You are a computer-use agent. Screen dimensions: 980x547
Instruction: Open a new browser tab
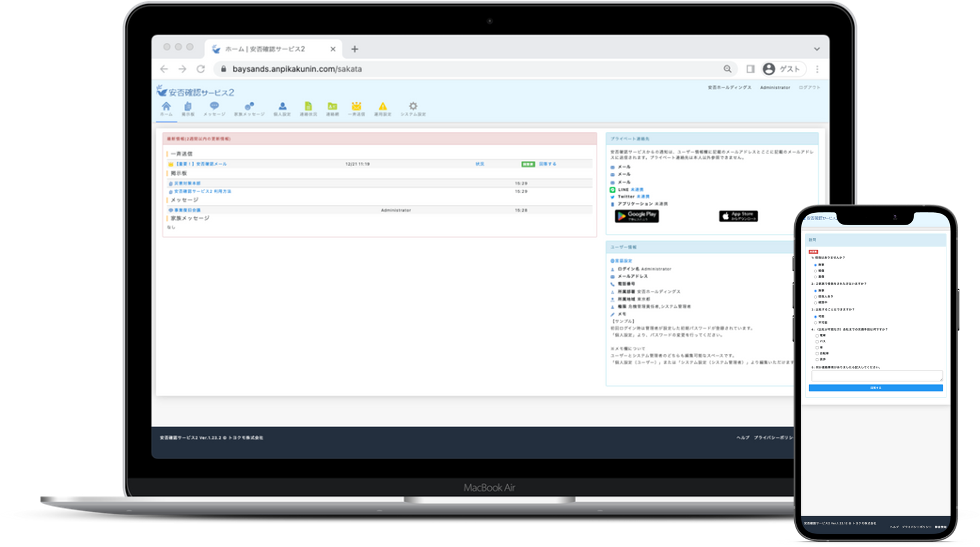pyautogui.click(x=354, y=49)
